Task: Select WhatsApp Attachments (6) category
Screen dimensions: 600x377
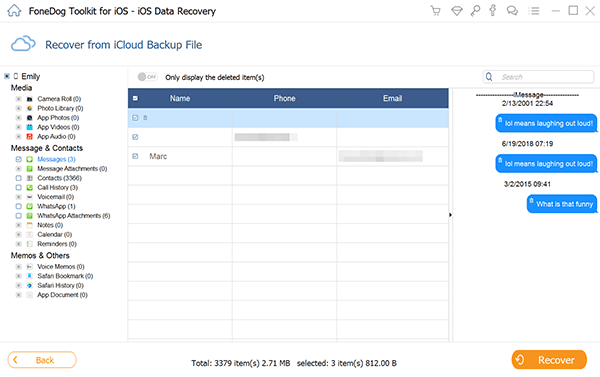Action: pyautogui.click(x=73, y=216)
